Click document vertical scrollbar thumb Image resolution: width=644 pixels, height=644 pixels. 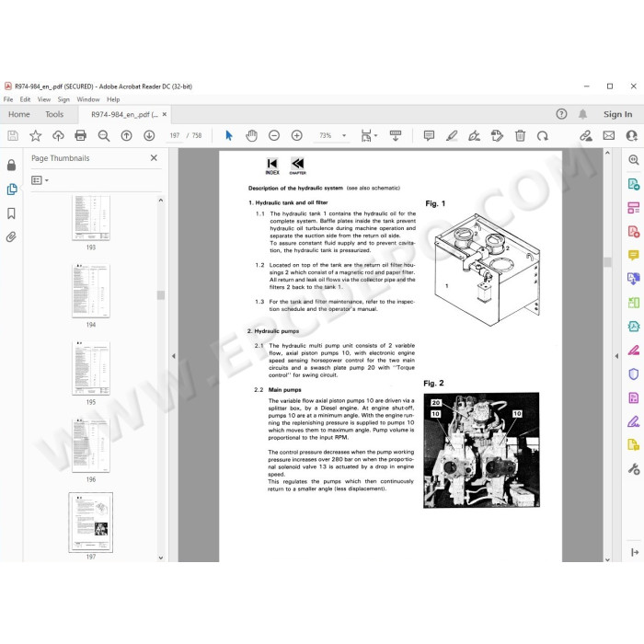pos(607,262)
